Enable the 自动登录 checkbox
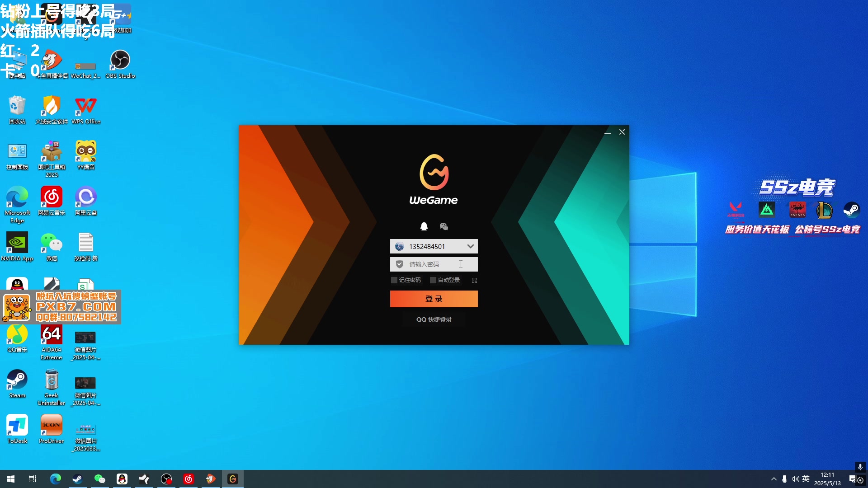 433,280
